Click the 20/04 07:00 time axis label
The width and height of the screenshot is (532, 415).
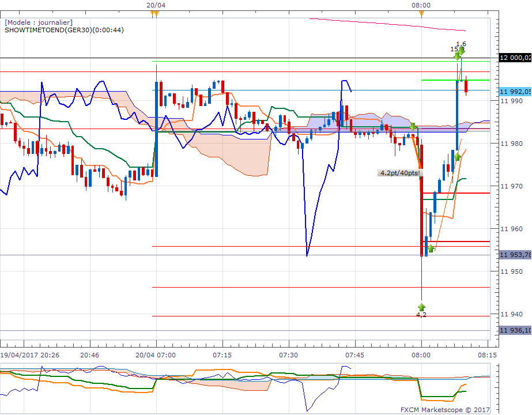tap(156, 356)
